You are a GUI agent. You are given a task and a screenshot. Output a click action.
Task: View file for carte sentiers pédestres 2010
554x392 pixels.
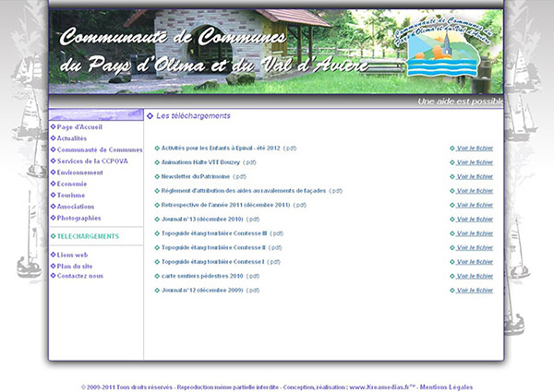pos(475,276)
